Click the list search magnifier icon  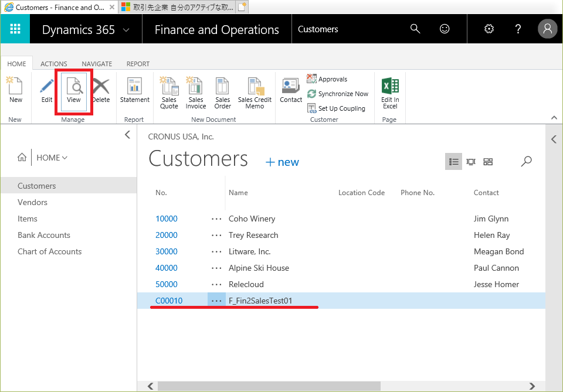[x=527, y=161]
